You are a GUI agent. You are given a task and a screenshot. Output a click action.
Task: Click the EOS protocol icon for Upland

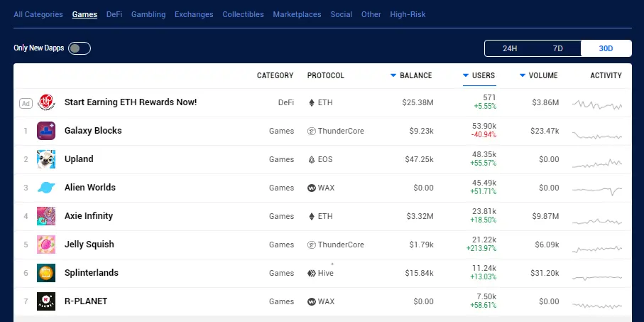(x=311, y=159)
